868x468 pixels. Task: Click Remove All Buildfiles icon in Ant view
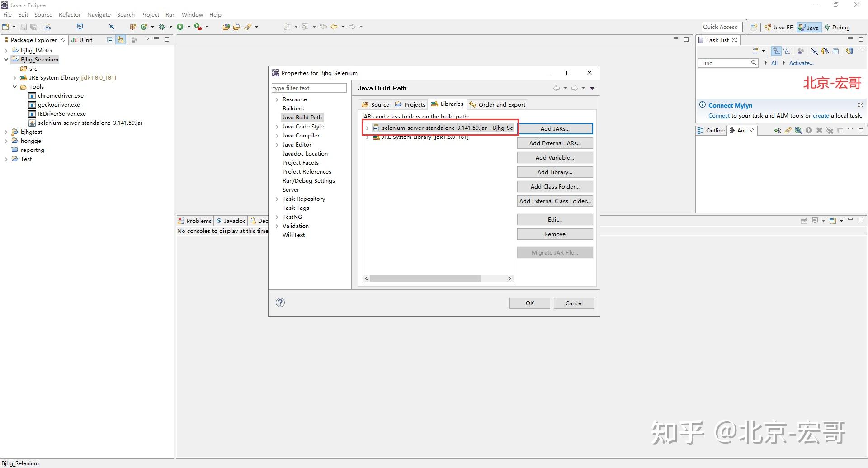coord(830,131)
